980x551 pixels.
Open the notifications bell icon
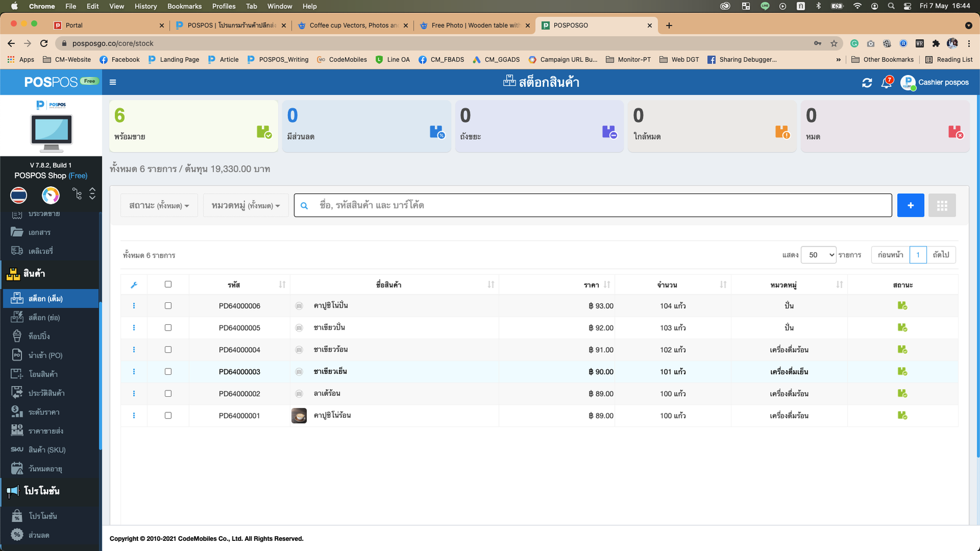[x=886, y=83]
